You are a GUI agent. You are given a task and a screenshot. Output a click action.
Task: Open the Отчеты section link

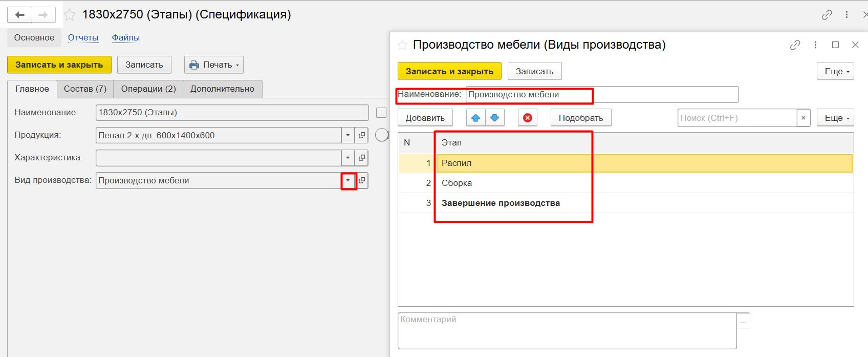pyautogui.click(x=83, y=37)
